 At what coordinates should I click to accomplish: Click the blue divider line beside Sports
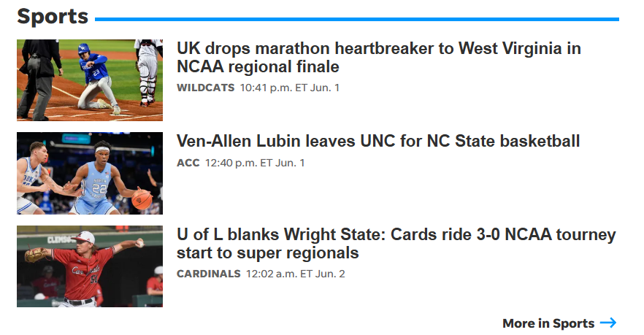[356, 19]
